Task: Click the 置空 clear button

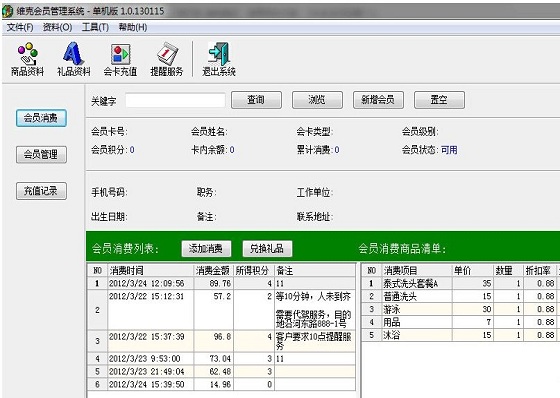Action: [x=439, y=100]
